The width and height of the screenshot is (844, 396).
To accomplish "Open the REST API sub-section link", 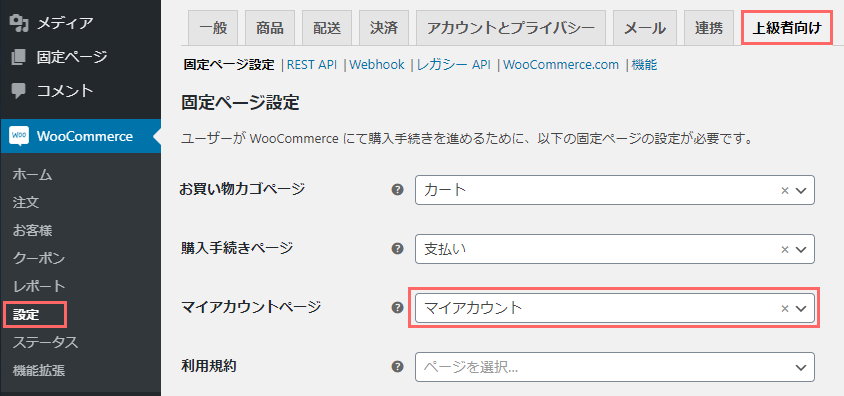I will coord(312,65).
